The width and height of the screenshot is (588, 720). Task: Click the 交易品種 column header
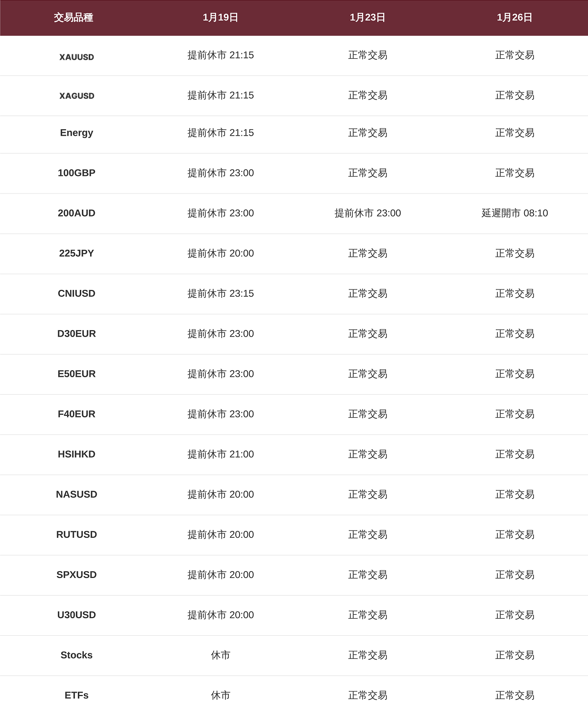73,18
